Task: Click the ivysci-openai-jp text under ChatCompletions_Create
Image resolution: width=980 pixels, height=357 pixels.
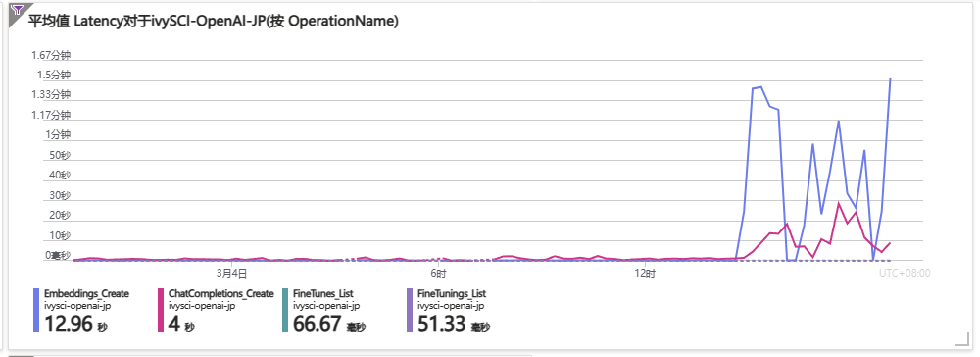Action: click(x=202, y=306)
